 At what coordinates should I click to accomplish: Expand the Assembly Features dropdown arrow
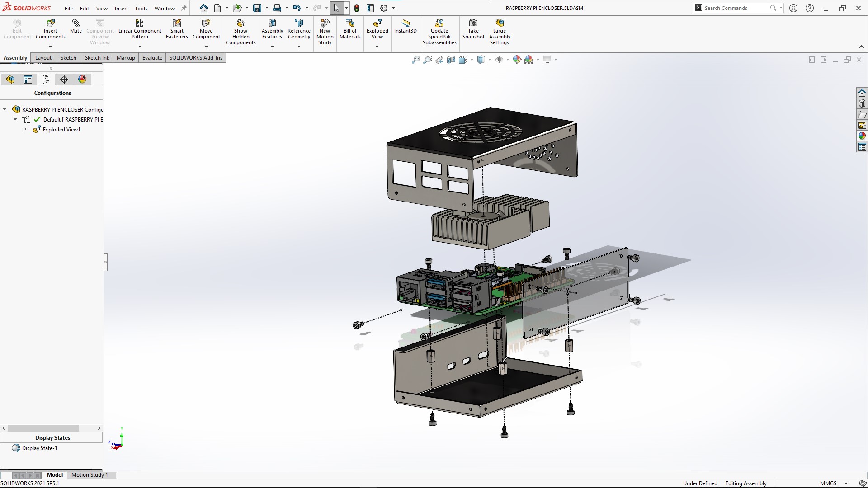272,47
